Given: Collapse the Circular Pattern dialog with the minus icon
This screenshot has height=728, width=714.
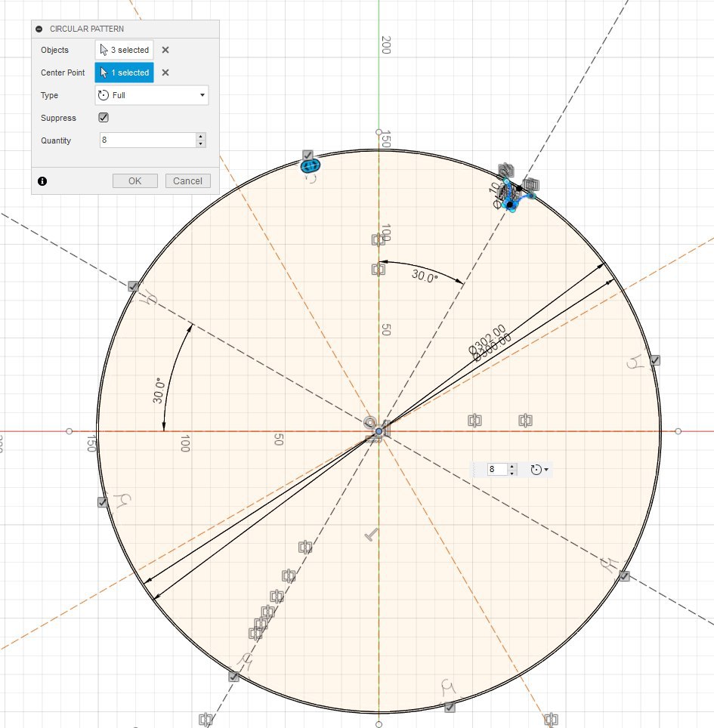Looking at the screenshot, I should tap(39, 29).
